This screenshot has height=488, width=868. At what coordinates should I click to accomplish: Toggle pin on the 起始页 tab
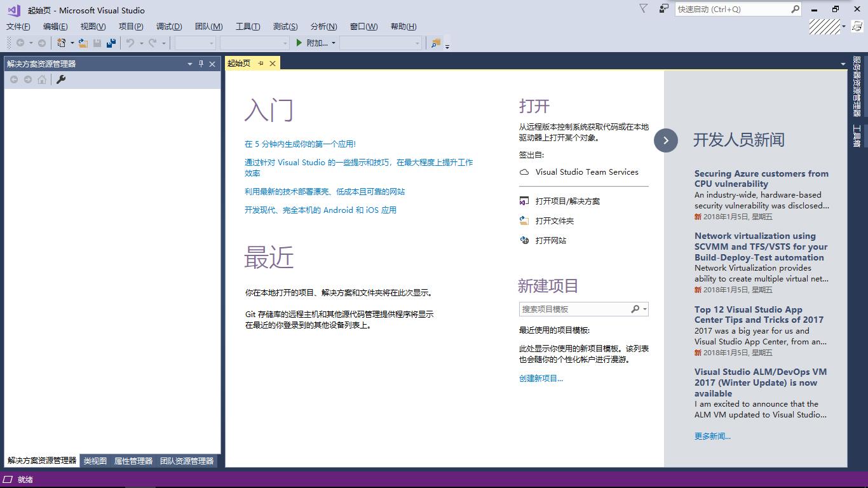tap(261, 64)
